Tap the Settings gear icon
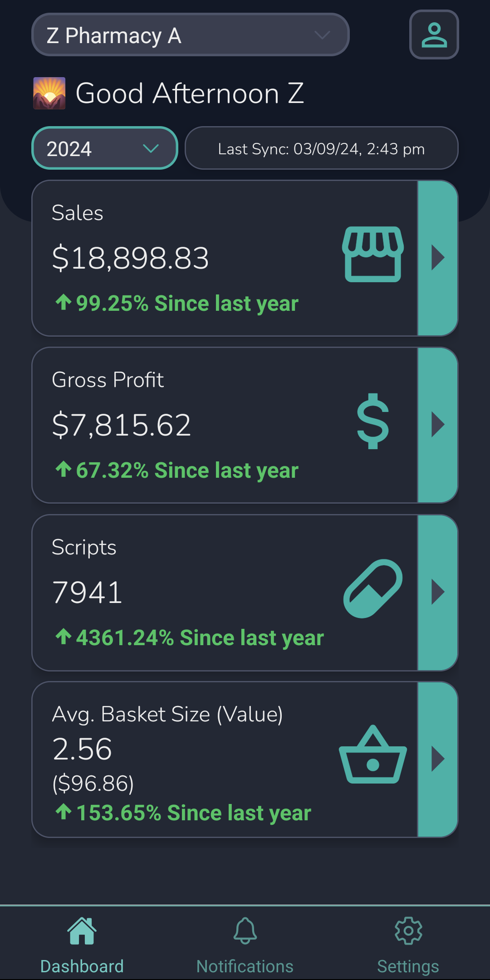This screenshot has width=490, height=980. (x=408, y=931)
